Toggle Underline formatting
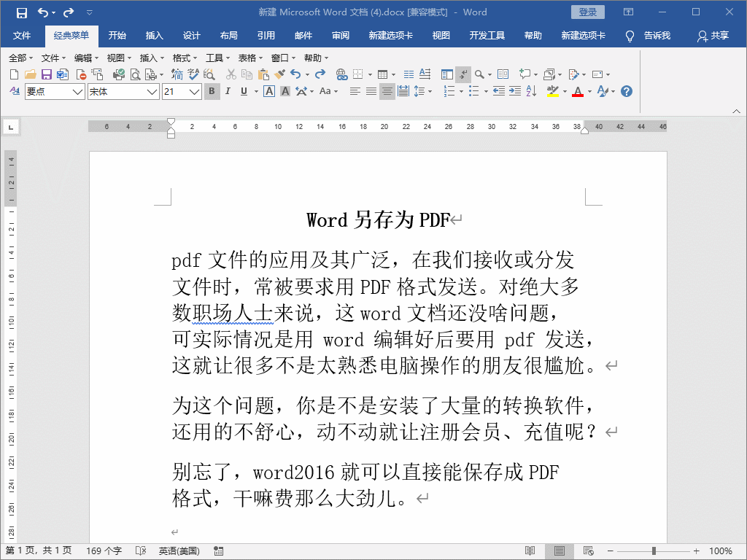747x560 pixels. pos(244,91)
